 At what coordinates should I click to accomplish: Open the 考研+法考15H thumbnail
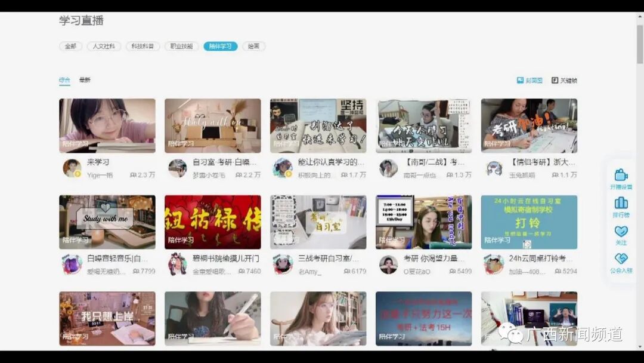[x=424, y=319]
